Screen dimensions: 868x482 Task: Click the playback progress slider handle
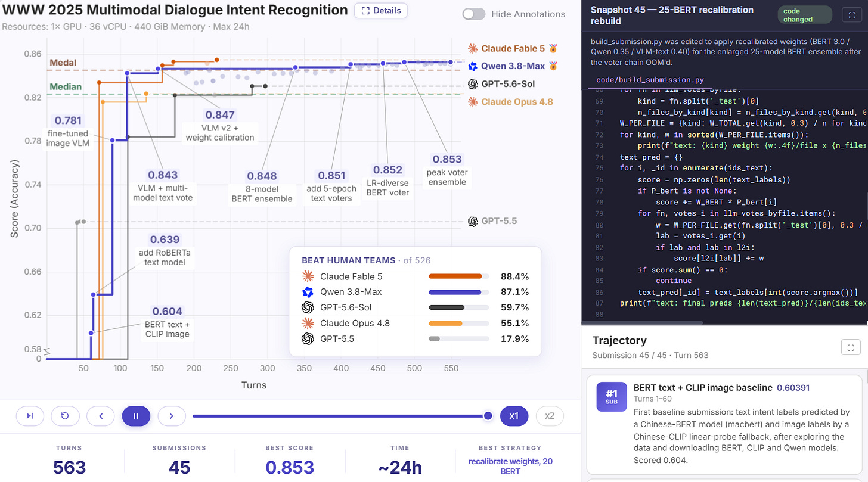coord(488,416)
